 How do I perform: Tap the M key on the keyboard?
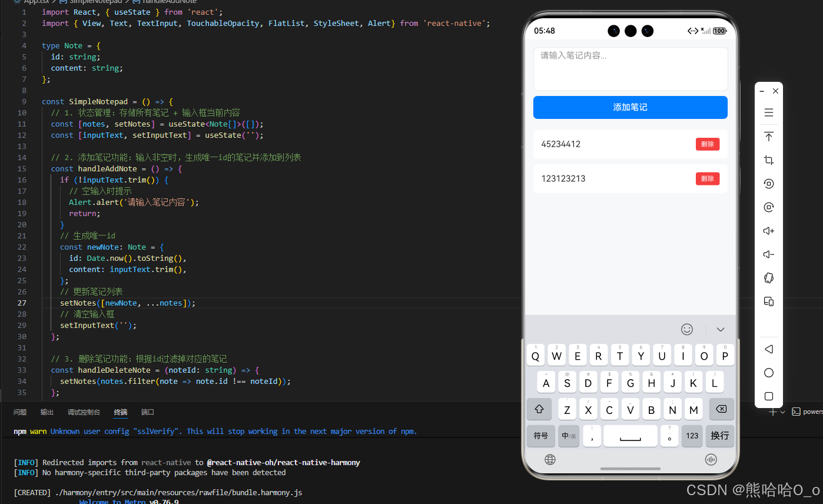(x=693, y=409)
